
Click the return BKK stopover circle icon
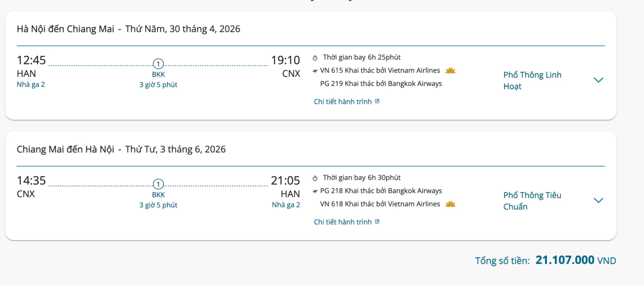pyautogui.click(x=158, y=184)
